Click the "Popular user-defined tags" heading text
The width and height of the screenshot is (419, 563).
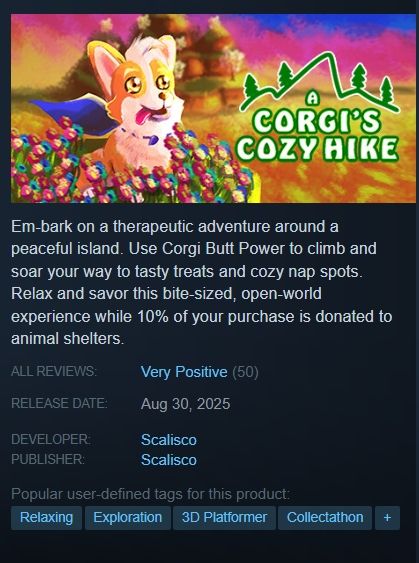[x=150, y=494]
